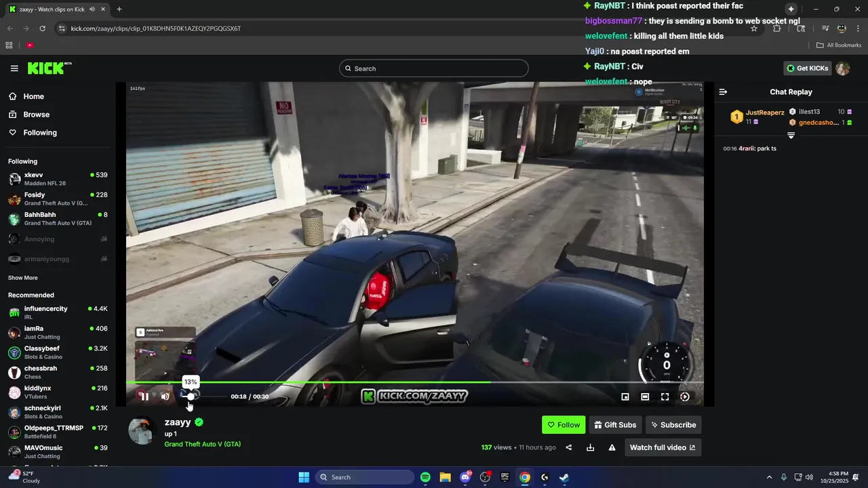Image resolution: width=868 pixels, height=488 pixels.
Task: Expand the gifter leaderboard in chat
Action: point(791,136)
